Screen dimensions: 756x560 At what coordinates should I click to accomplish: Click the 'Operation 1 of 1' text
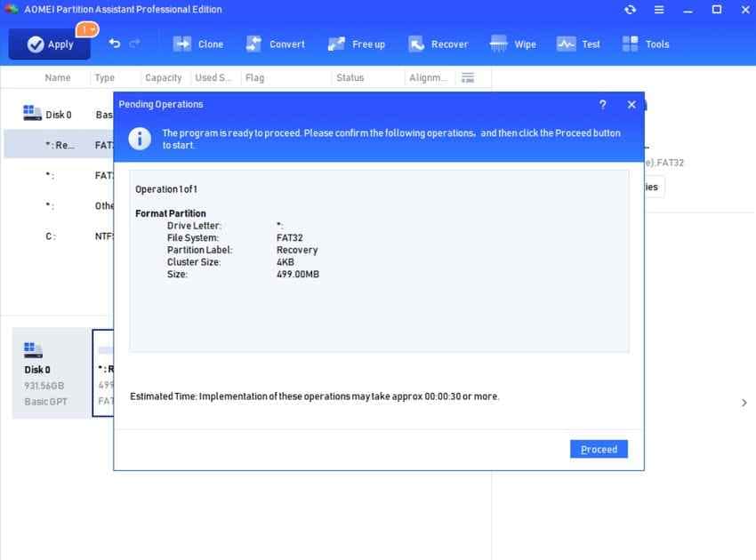click(x=166, y=189)
